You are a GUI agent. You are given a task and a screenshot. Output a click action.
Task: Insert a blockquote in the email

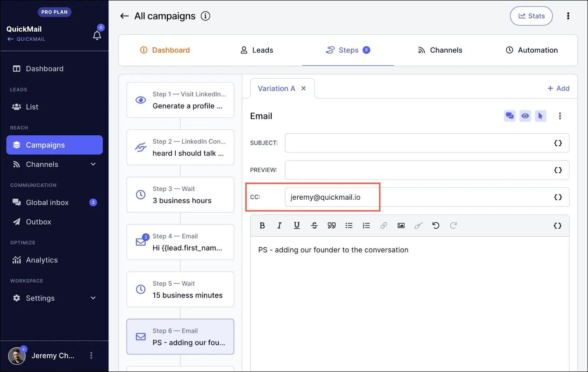331,225
